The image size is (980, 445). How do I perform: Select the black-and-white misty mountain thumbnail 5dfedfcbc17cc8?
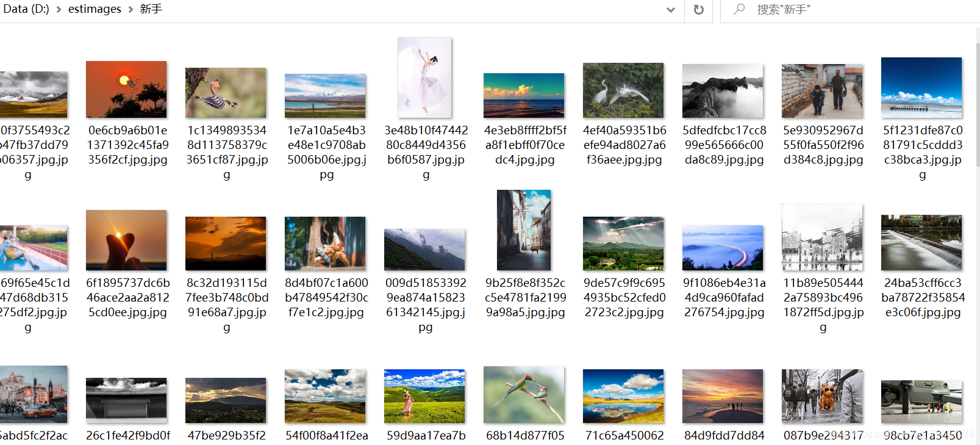(723, 91)
